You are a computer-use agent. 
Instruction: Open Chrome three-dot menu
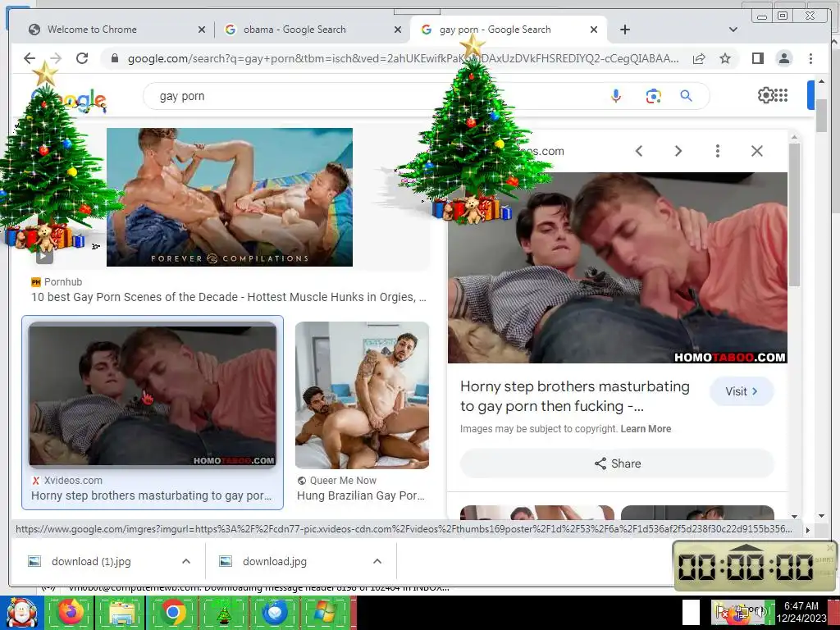coord(810,58)
